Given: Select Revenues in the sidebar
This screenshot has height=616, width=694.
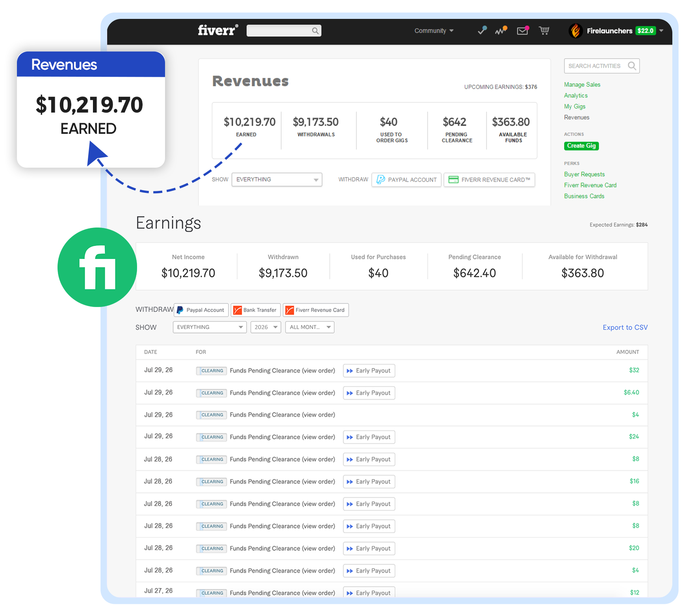Looking at the screenshot, I should pyautogui.click(x=577, y=118).
